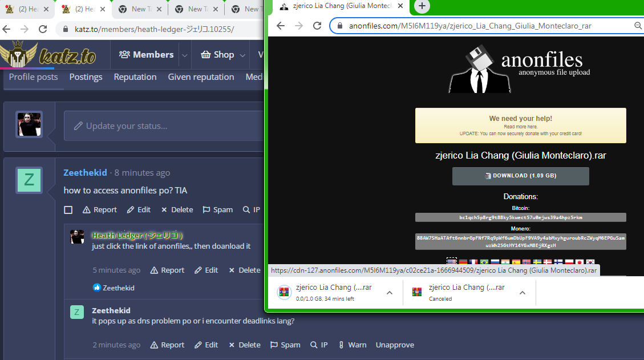
Task: Click the zoom icon at the address bar's right
Action: coord(638,26)
